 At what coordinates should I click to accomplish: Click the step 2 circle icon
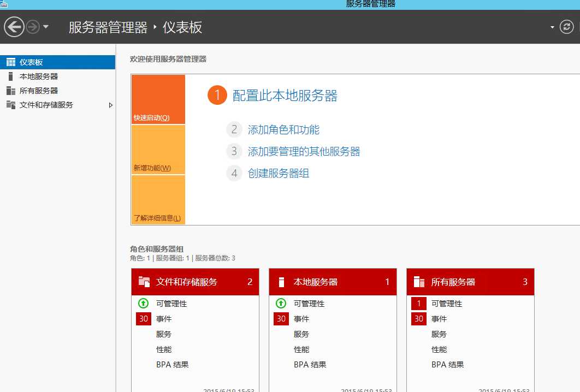click(x=234, y=129)
